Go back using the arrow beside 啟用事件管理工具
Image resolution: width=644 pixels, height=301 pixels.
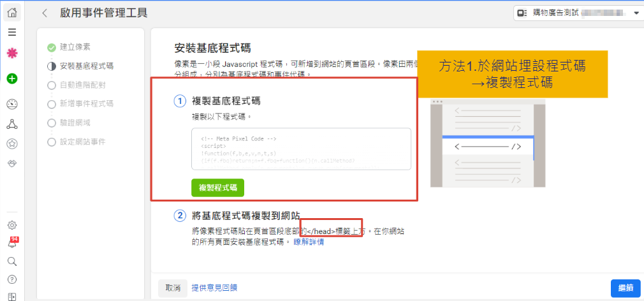(x=44, y=13)
